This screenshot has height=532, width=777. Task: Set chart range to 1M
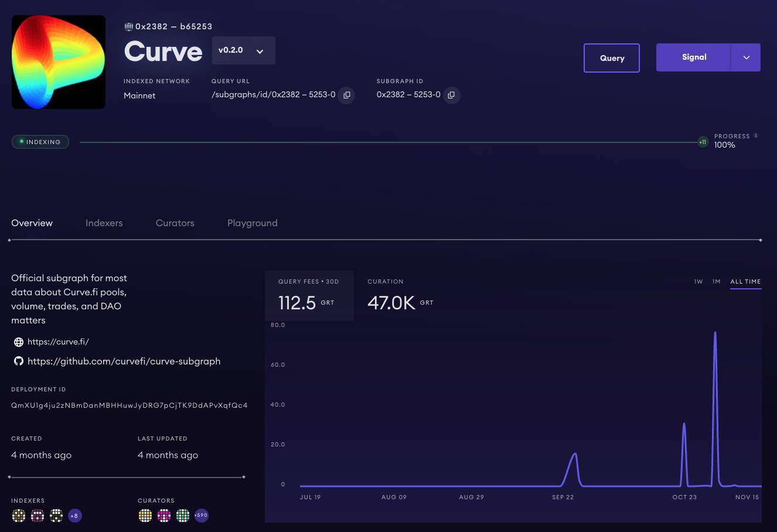[x=716, y=282]
